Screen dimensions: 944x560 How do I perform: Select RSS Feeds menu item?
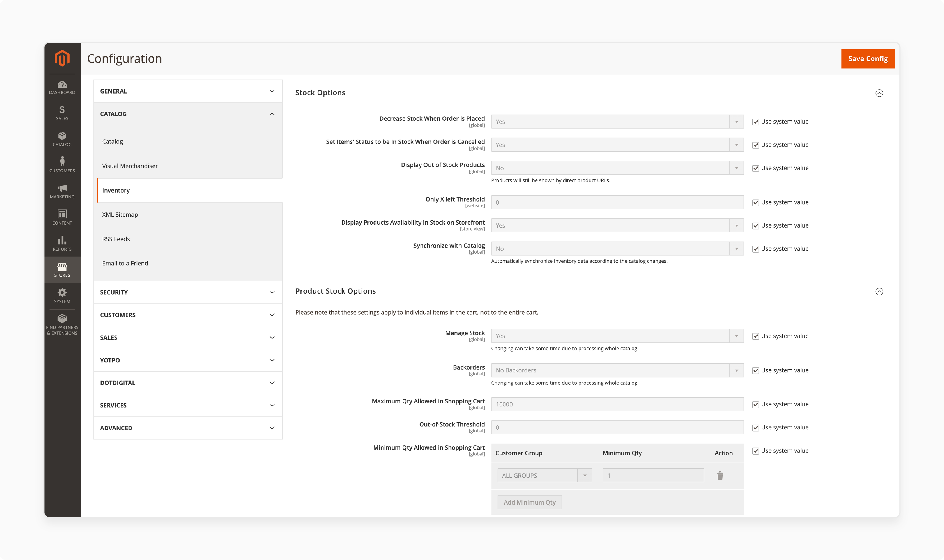[116, 239]
